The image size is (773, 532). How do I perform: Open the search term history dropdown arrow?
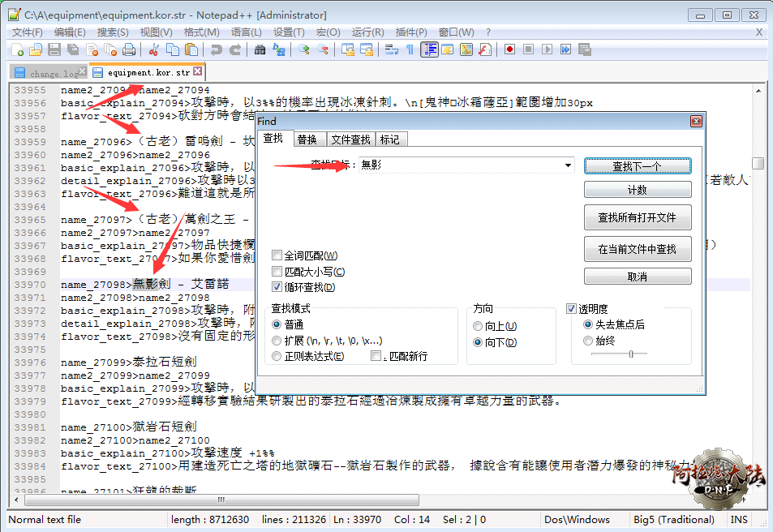pyautogui.click(x=568, y=165)
